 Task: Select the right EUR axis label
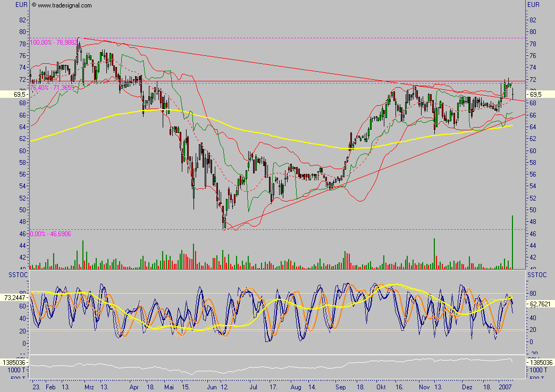click(x=533, y=4)
